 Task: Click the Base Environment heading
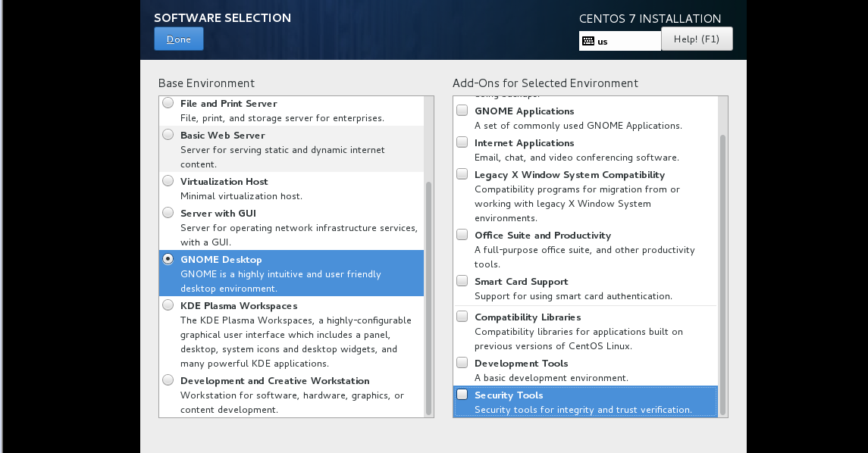coord(206,83)
